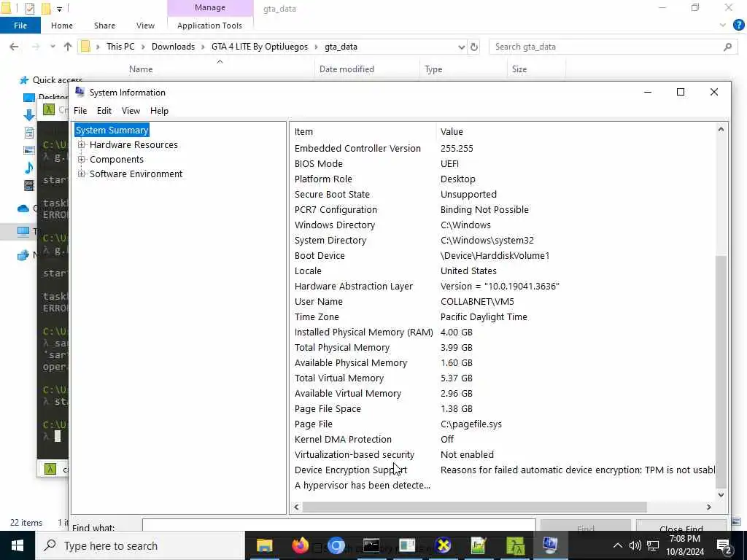747x560 pixels.
Task: Switch to Command Prompt taskbar icon
Action: pos(371,545)
